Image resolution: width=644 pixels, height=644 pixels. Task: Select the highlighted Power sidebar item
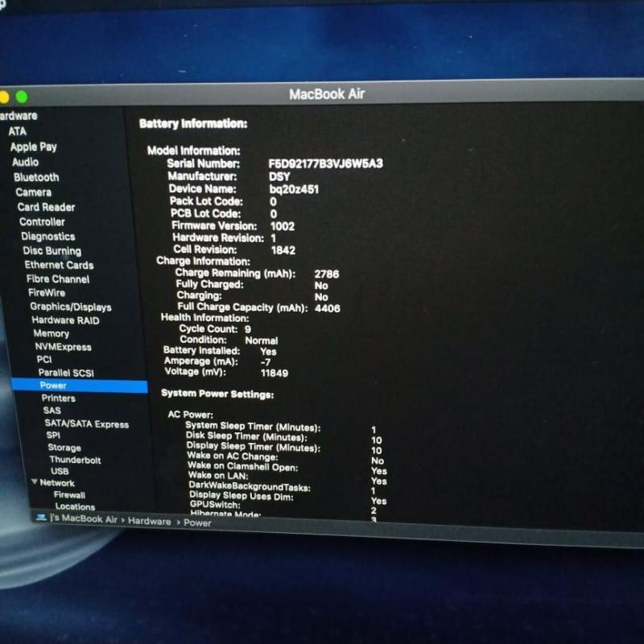[80, 386]
